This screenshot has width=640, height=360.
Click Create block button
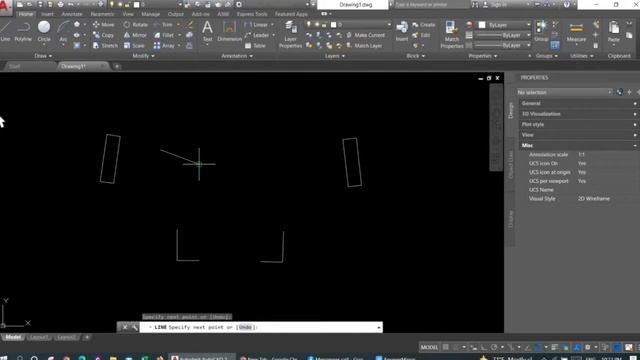[424, 24]
